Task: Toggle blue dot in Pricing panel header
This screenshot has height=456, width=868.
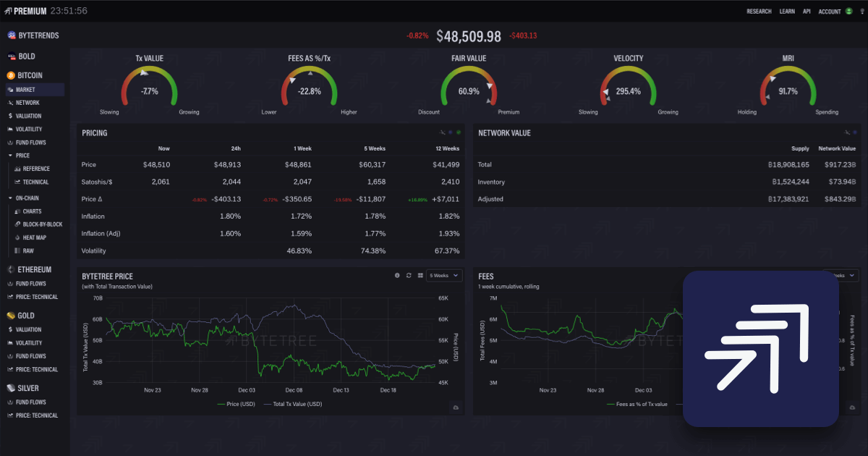Action: coord(450,132)
